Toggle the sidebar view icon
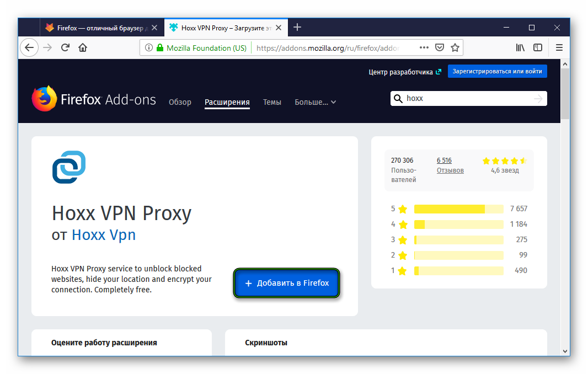Image resolution: width=588 pixels, height=374 pixels. pyautogui.click(x=537, y=47)
